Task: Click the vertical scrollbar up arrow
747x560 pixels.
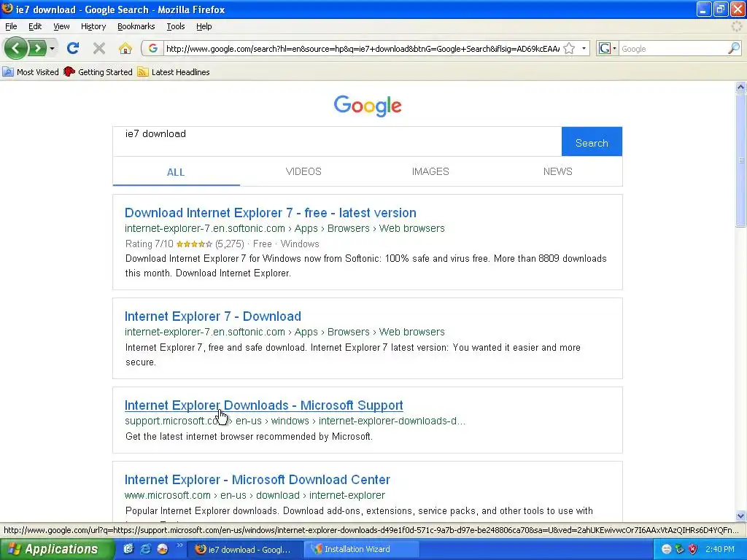Action: point(740,87)
